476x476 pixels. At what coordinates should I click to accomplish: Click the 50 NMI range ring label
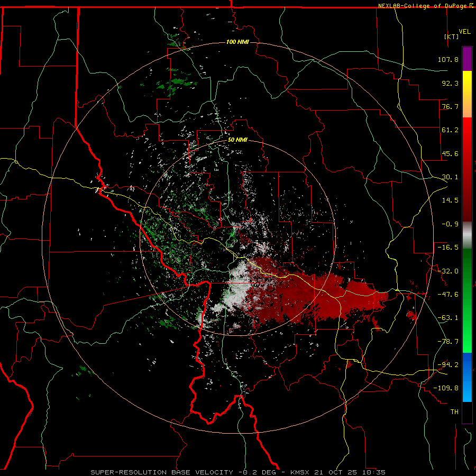point(237,140)
